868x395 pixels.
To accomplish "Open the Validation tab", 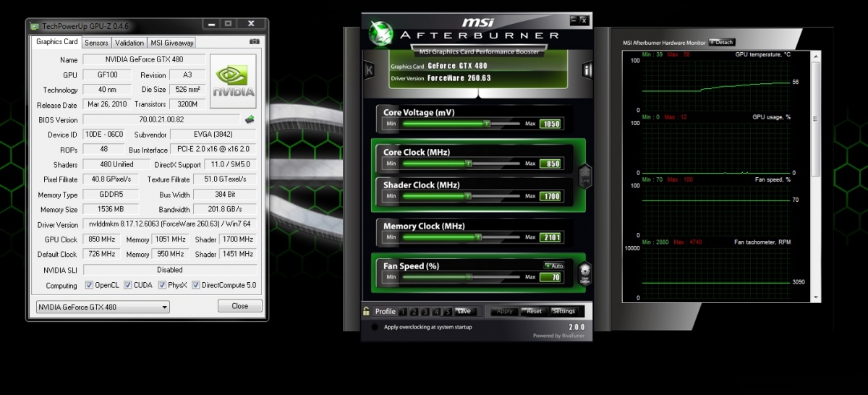I will 129,43.
